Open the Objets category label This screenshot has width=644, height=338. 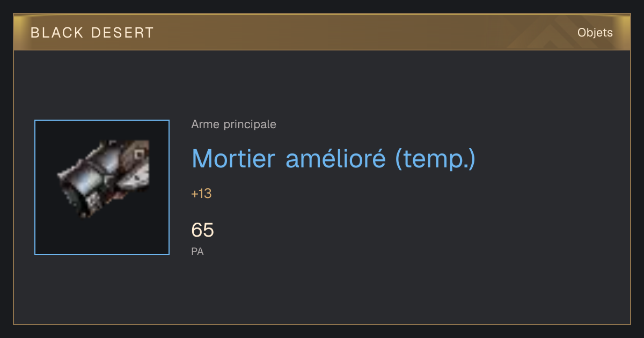coord(595,33)
